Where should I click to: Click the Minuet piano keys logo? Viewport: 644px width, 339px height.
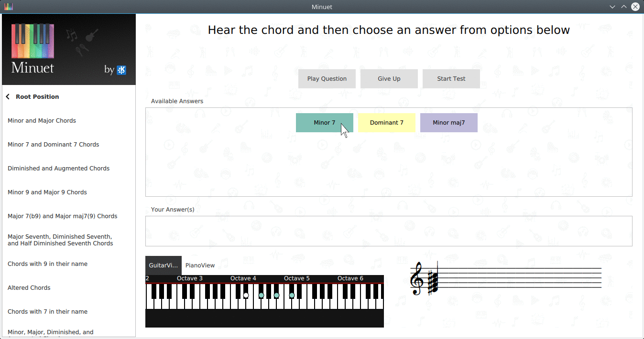(x=33, y=41)
